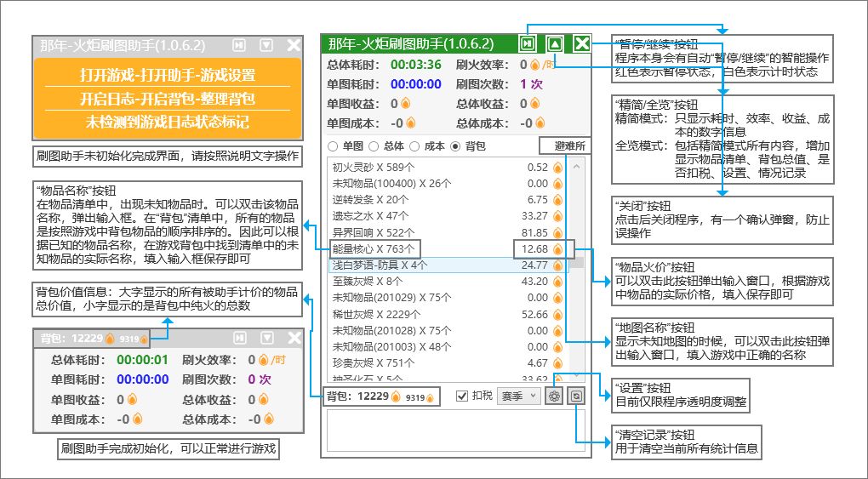
Task: Click flame icon beside 52.66 稀世灰烬 price
Action: click(557, 315)
